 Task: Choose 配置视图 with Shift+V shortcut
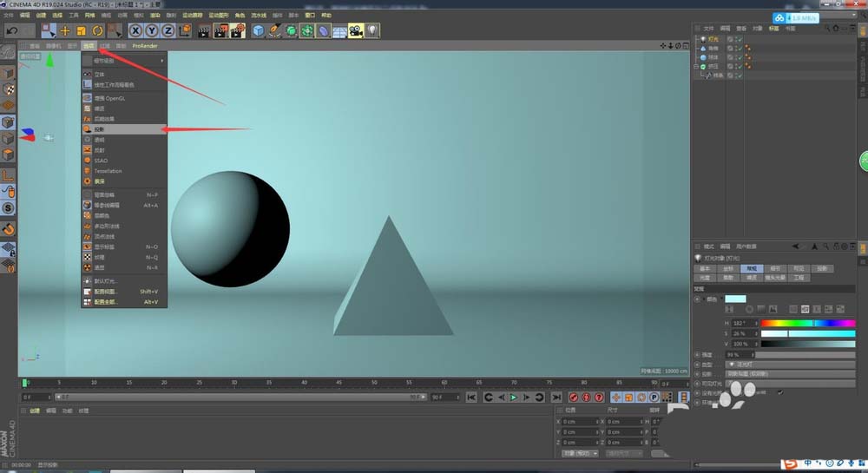[x=124, y=292]
